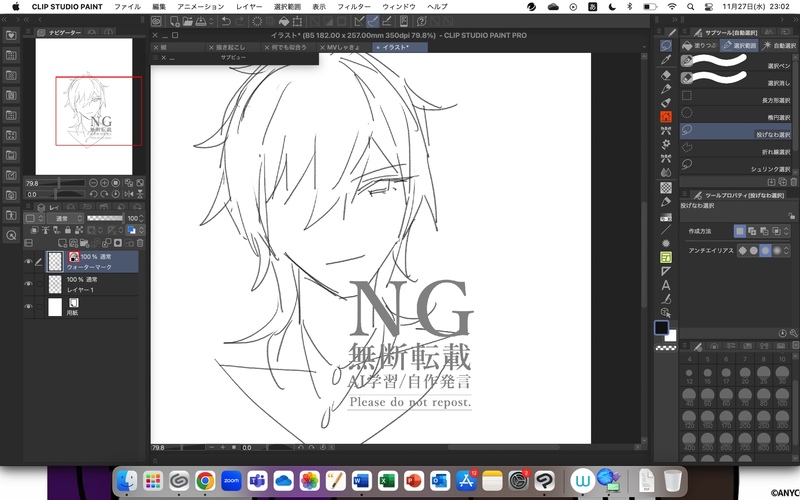Image resolution: width=800 pixels, height=500 pixels.
Task: Click the new canvas icon in command bar
Action: tap(174, 21)
